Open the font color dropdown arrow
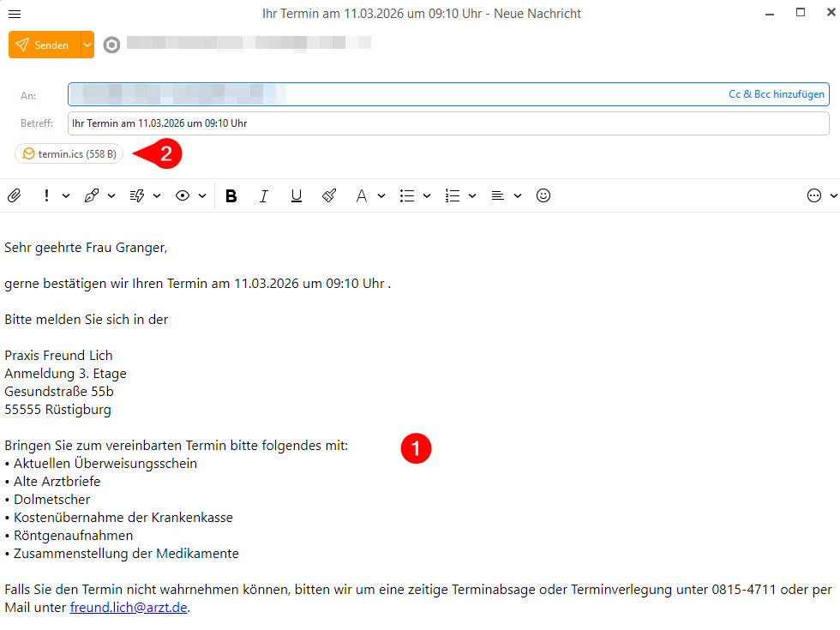 click(x=381, y=195)
